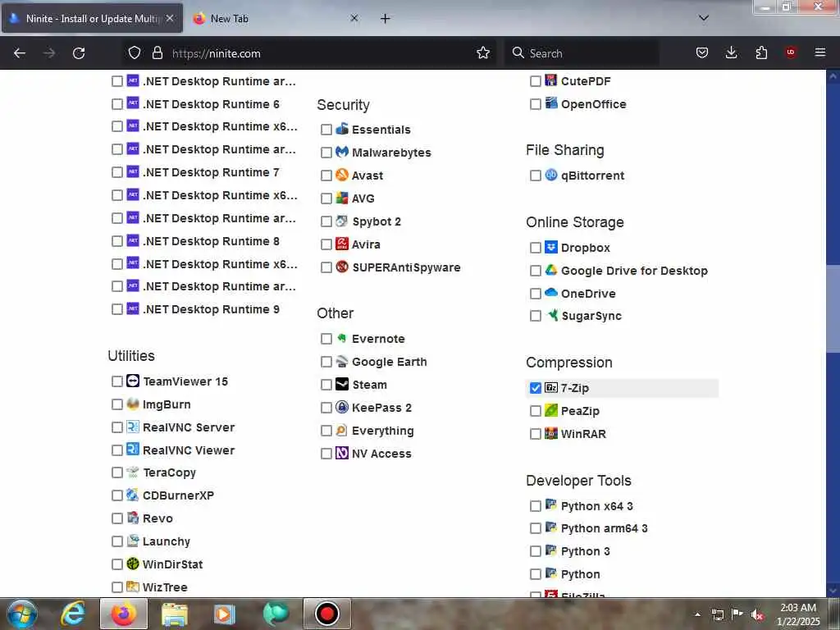Click the qBittorrent icon
This screenshot has width=840, height=630.
[x=551, y=175]
